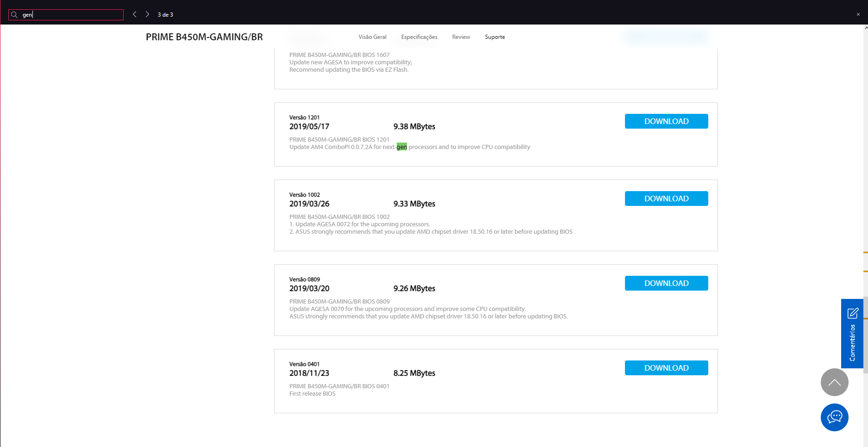The width and height of the screenshot is (868, 447).
Task: Open the Especificações tab
Action: pyautogui.click(x=419, y=37)
